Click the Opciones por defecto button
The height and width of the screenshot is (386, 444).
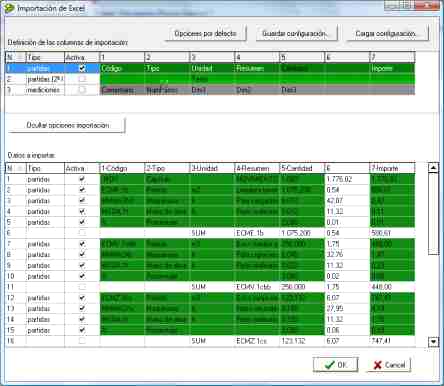[x=205, y=34]
